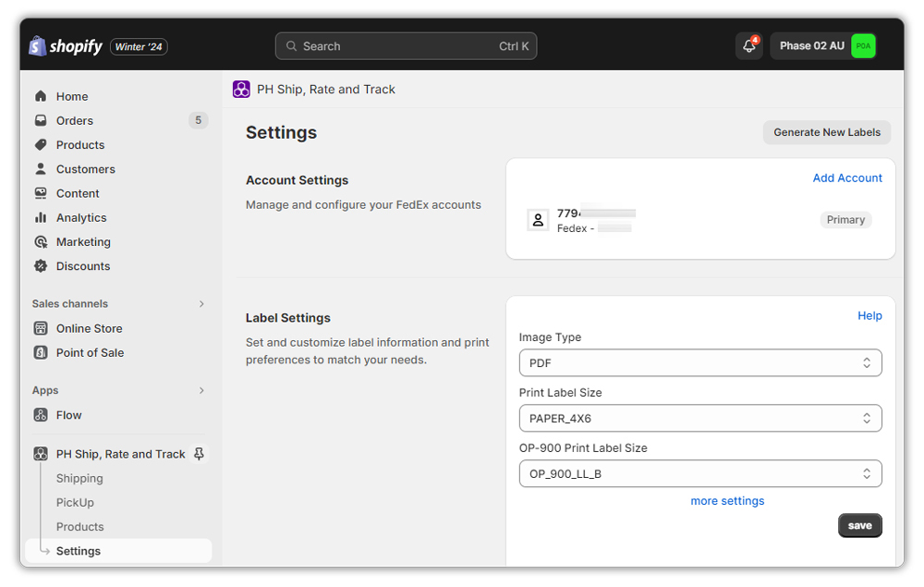Focus the Search field
This screenshot has width=924, height=587.
coord(406,46)
